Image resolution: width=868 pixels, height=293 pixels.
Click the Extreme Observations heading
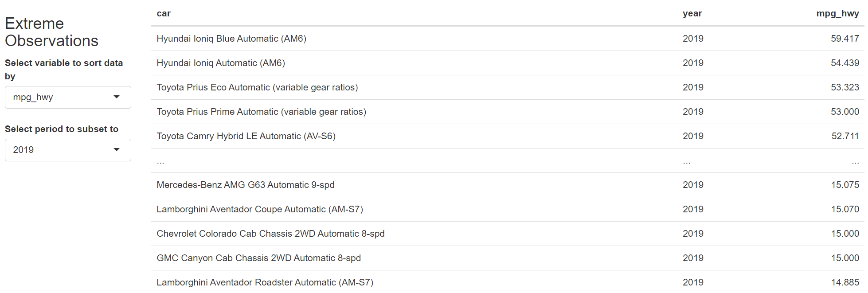coord(51,32)
